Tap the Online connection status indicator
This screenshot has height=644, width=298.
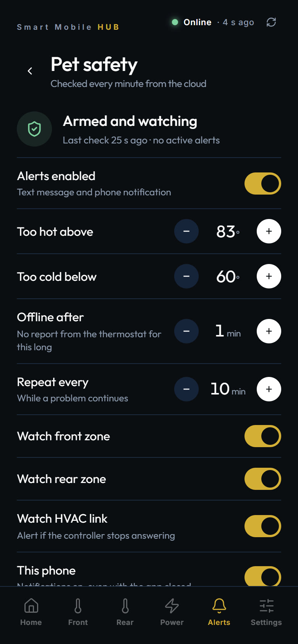(x=191, y=22)
